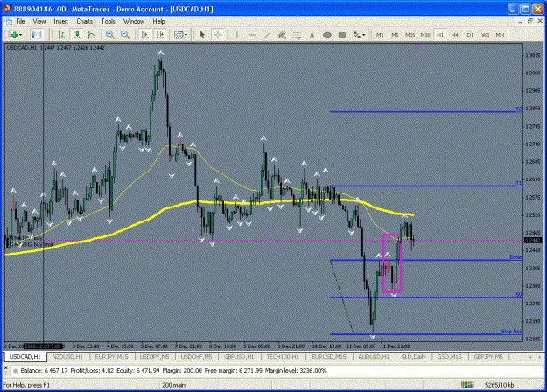Click the chart window icon beside File
The image size is (547, 392).
(8, 21)
